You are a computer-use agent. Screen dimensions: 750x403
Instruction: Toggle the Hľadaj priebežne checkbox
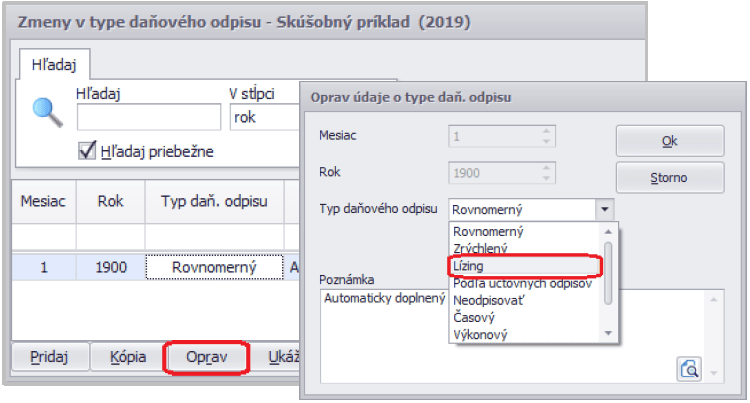(87, 151)
